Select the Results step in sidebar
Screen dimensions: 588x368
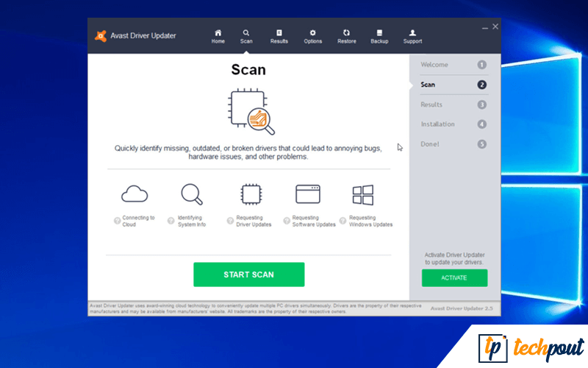pos(431,105)
